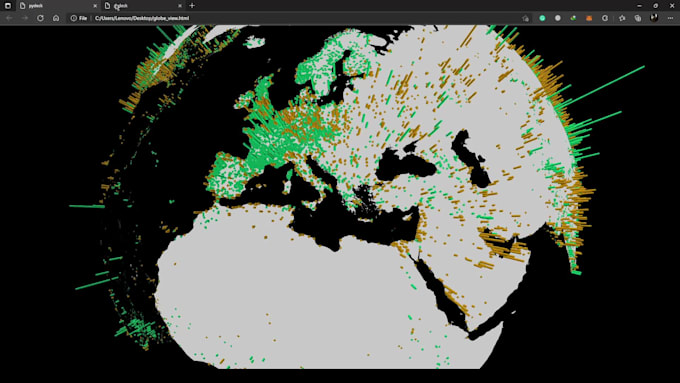Open the white circle extension icon

558,18
